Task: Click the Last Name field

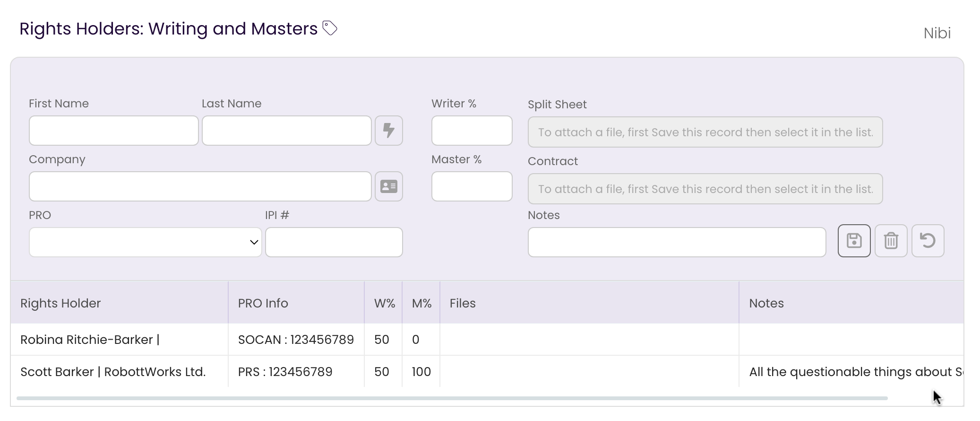Action: [287, 131]
